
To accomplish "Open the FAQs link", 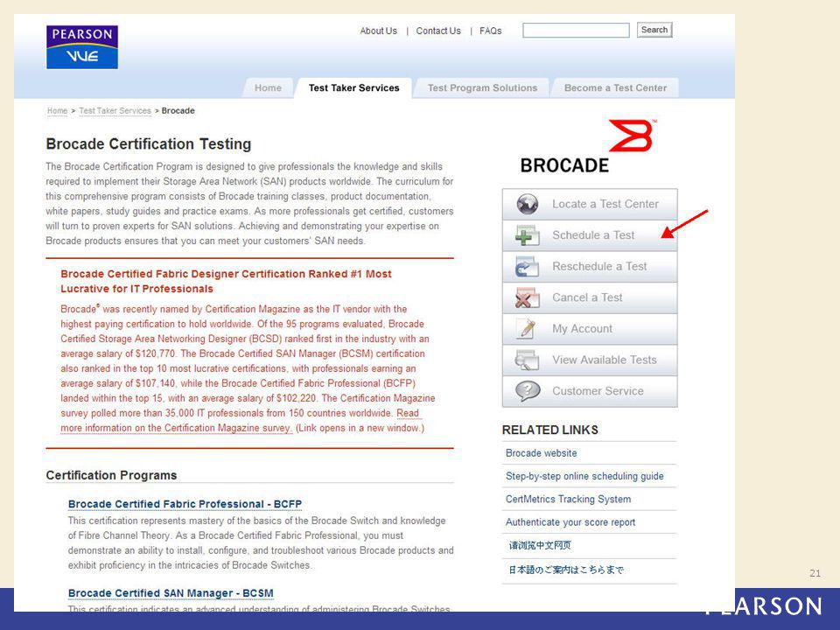I will 490,31.
